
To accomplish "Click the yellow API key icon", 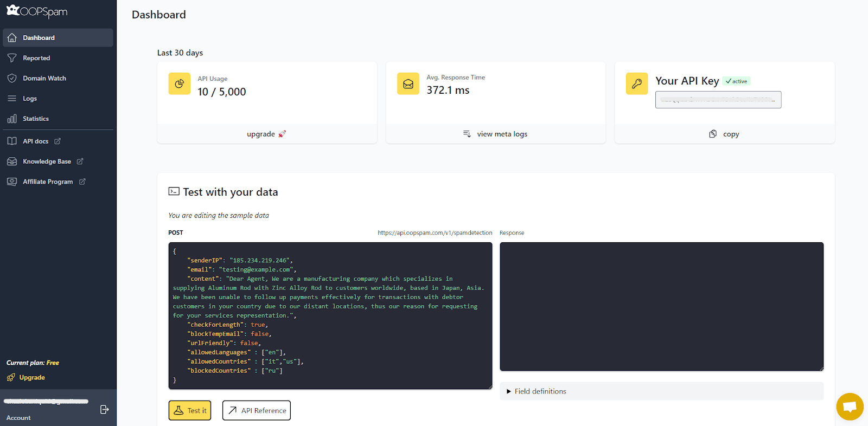I will [636, 84].
